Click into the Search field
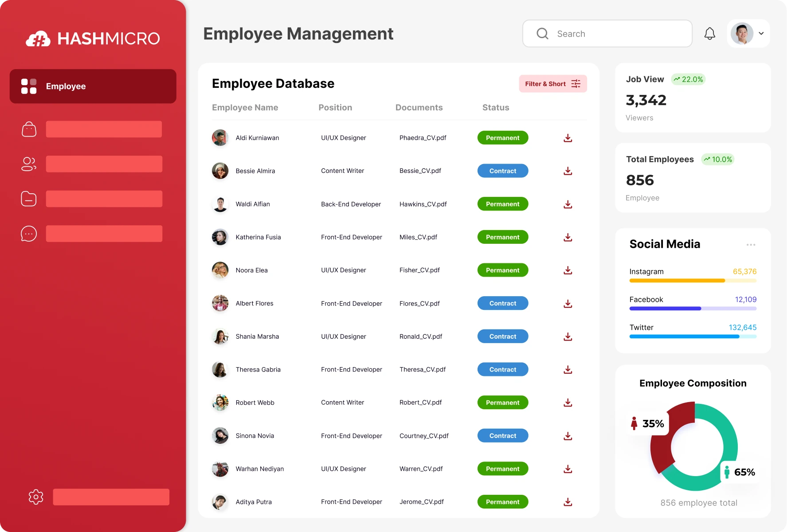This screenshot has height=532, width=787. [x=616, y=34]
